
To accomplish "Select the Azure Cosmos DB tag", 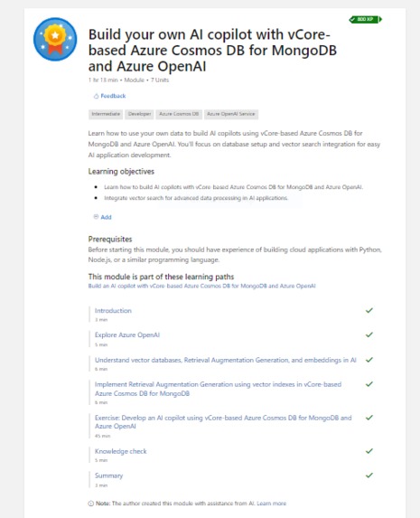I will tap(179, 114).
